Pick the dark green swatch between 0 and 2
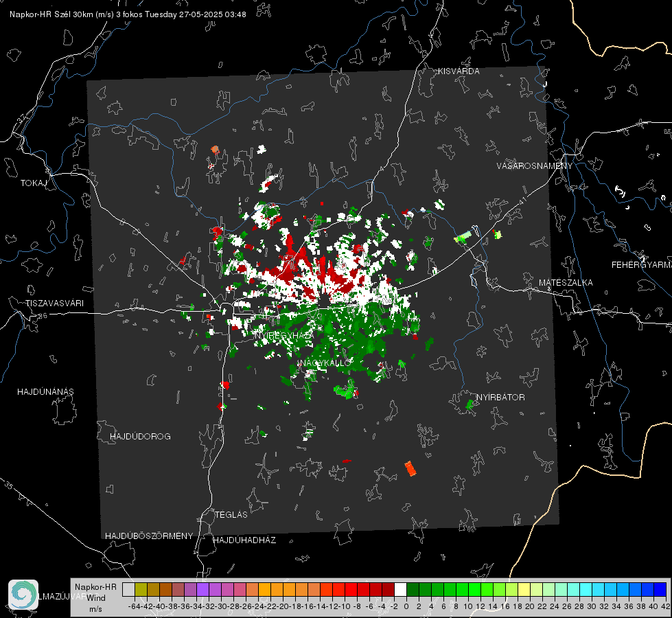The height and width of the screenshot is (618, 672). tap(413, 589)
